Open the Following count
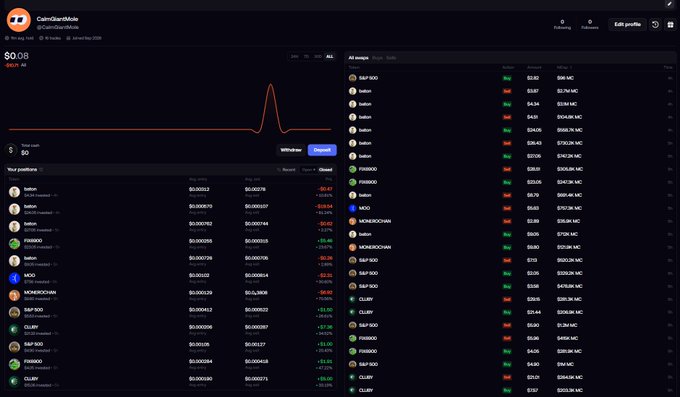 point(562,24)
